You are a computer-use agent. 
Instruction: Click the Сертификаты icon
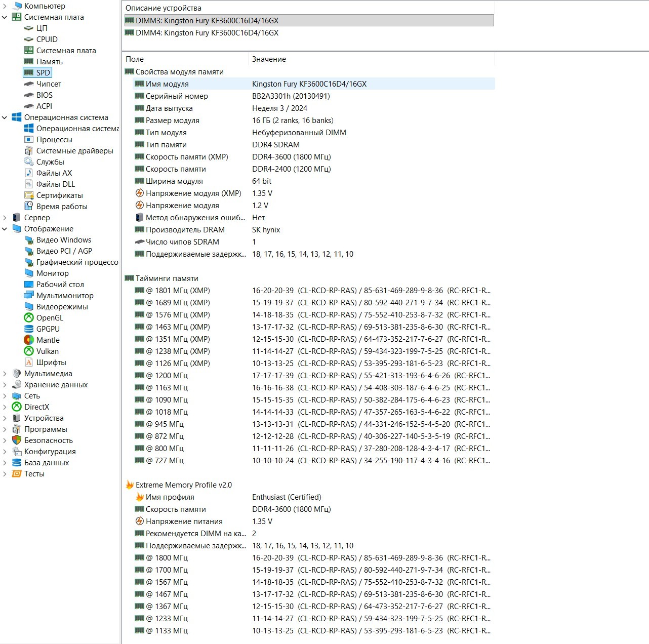click(x=29, y=195)
